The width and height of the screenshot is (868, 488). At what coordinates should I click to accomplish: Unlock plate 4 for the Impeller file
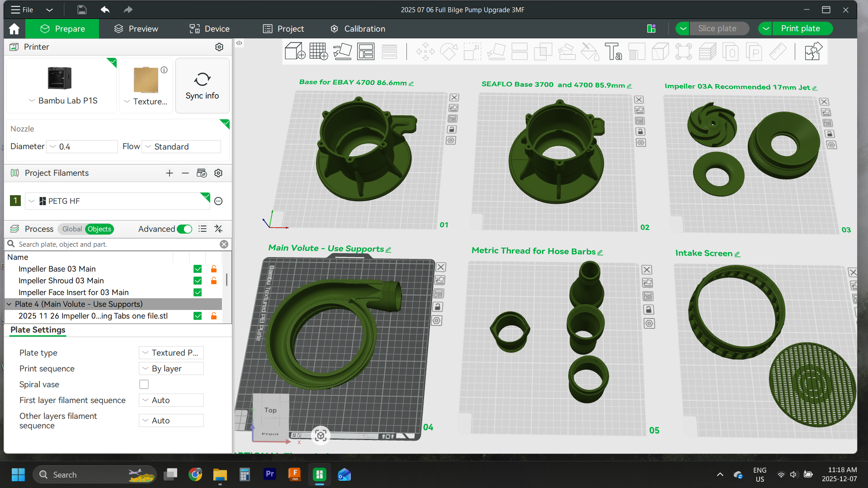(213, 316)
